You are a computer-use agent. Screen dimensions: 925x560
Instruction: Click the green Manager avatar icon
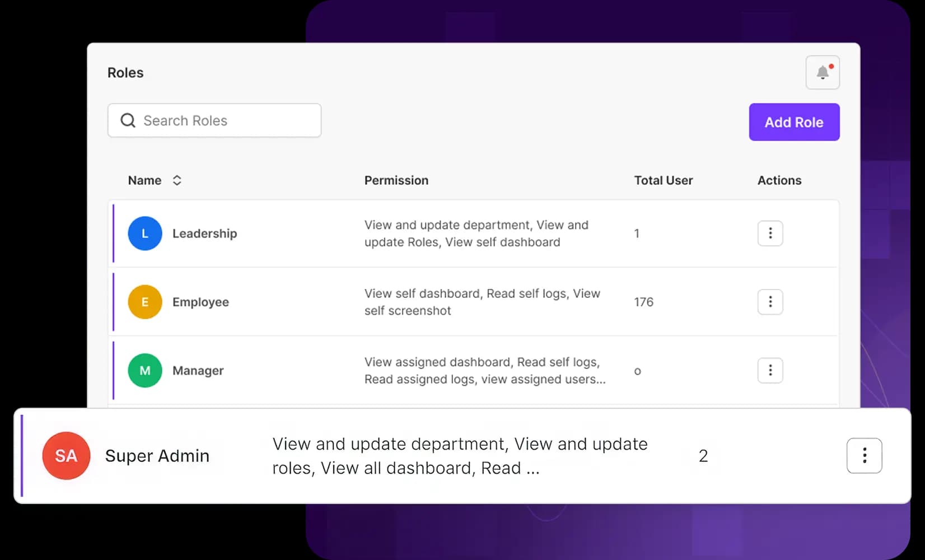pos(145,371)
